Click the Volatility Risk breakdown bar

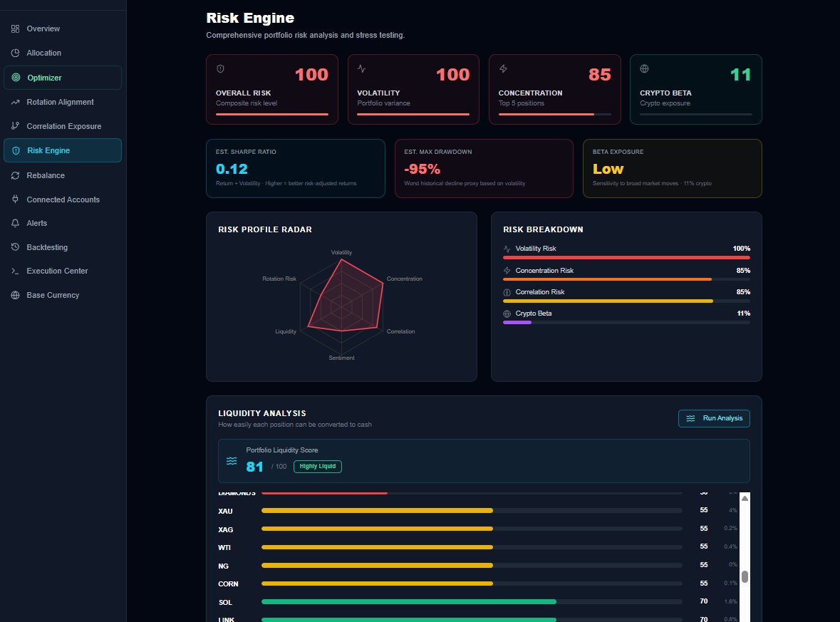click(626, 258)
